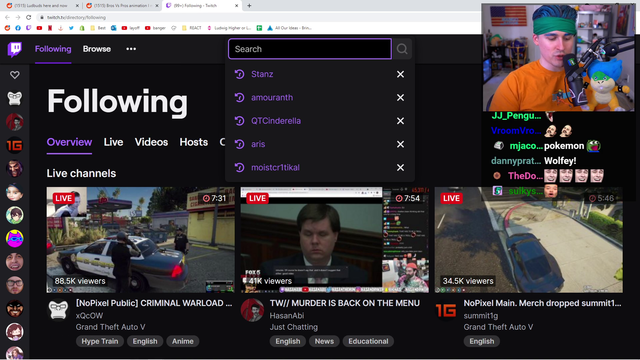Switch to the Live tab
The width and height of the screenshot is (640, 360).
tap(113, 142)
